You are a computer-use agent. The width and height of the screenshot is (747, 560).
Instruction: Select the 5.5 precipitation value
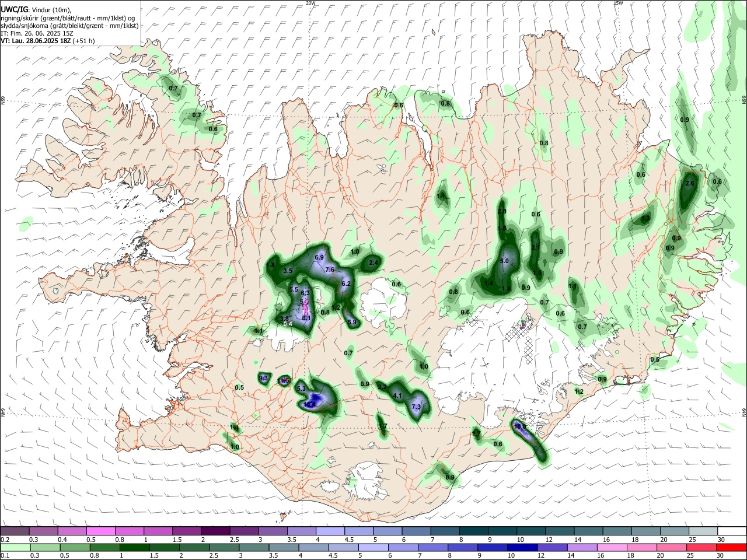pyautogui.click(x=294, y=289)
